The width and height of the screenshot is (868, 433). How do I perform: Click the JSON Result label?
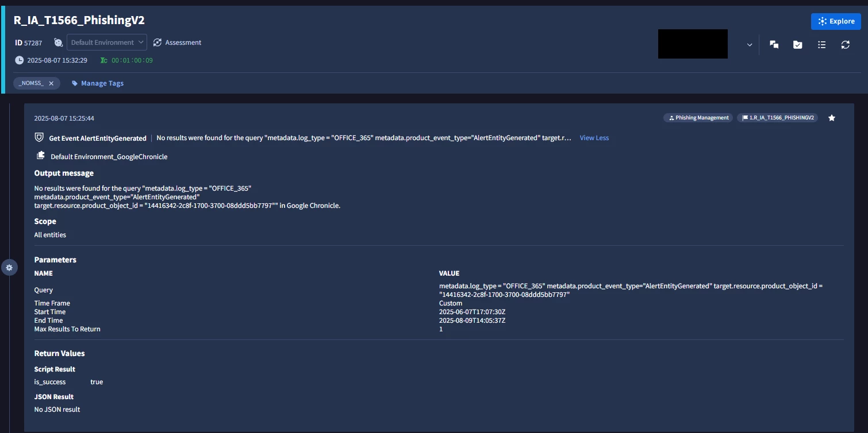(x=54, y=397)
